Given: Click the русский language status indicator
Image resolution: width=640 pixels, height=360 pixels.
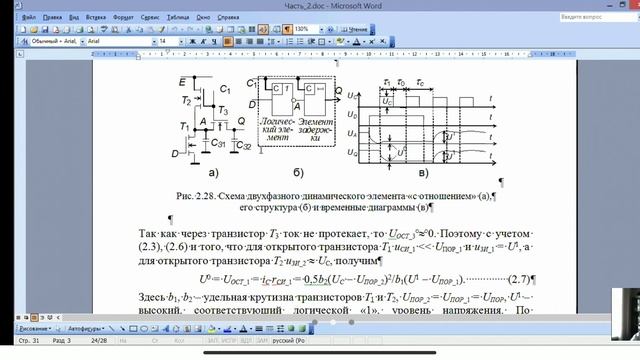Looking at the screenshot, I should [288, 340].
